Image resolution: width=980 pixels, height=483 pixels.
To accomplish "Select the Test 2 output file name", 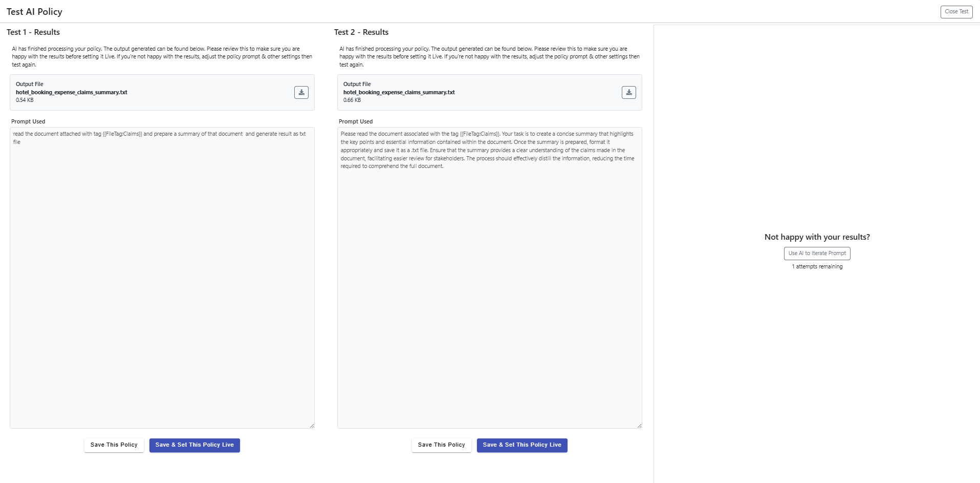I will click(399, 92).
